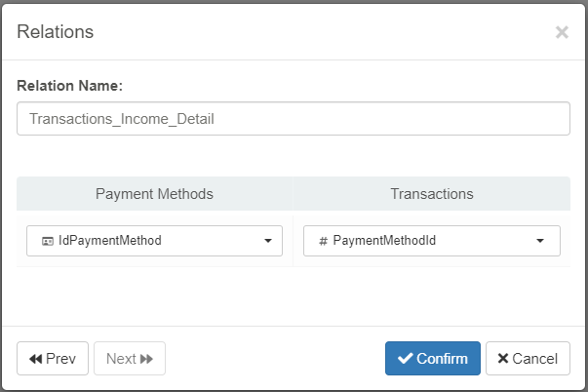
Task: Click the caret arrow beside IdPaymentMethod
Action: [268, 241]
